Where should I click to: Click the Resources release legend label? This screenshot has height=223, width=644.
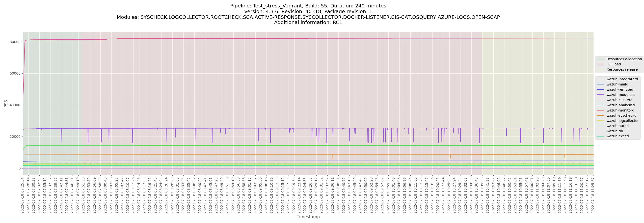coord(622,69)
